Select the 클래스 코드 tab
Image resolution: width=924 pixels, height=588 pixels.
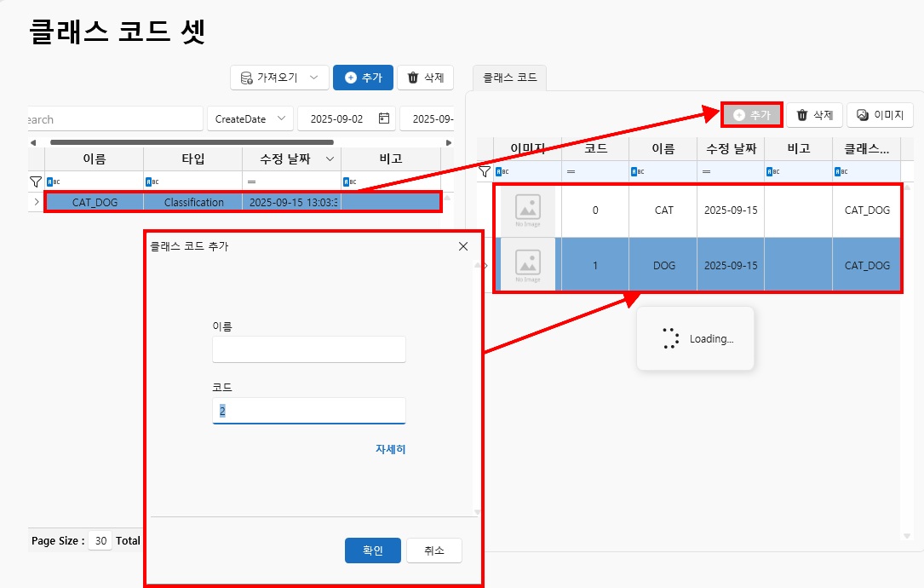tap(509, 78)
